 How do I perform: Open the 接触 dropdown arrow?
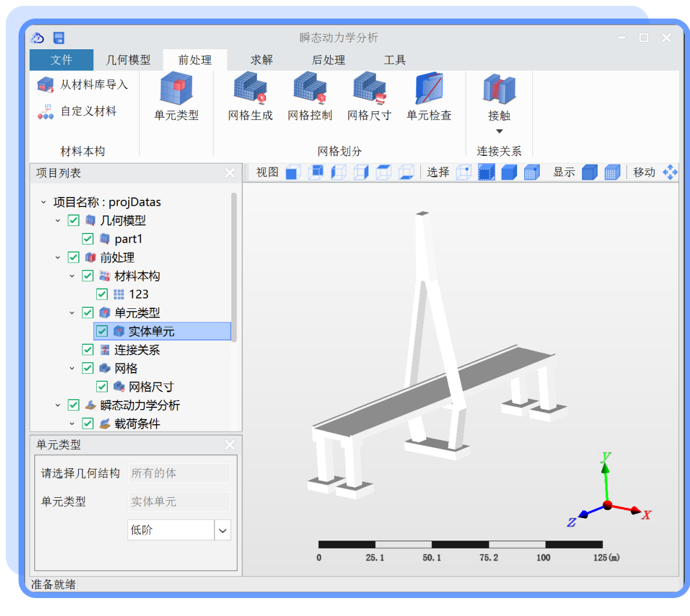(x=499, y=131)
